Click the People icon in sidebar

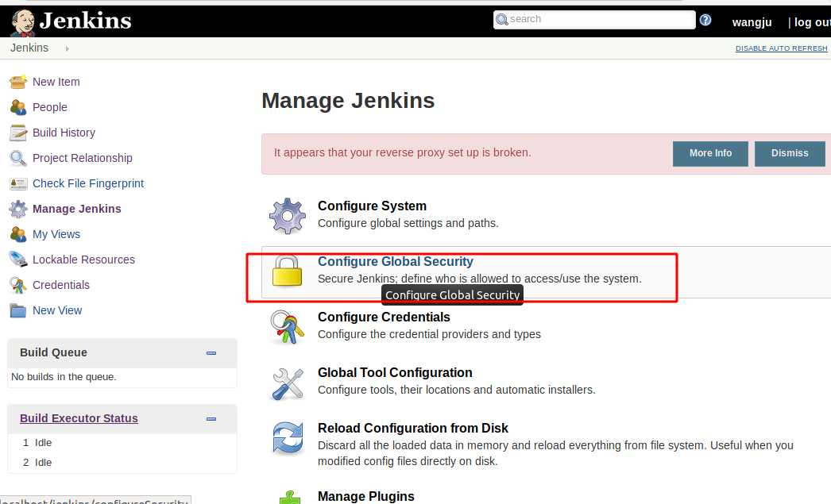(18, 107)
